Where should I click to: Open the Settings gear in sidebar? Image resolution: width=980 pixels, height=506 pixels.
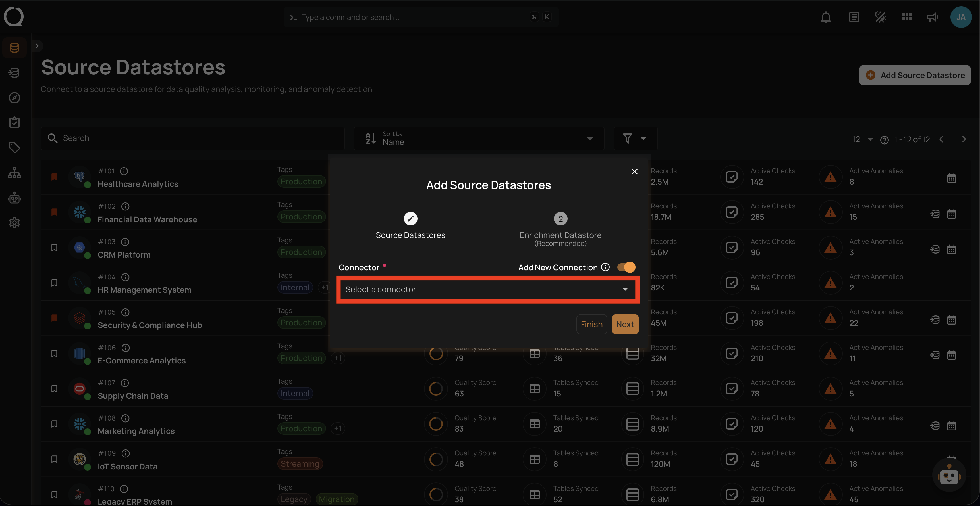point(14,223)
